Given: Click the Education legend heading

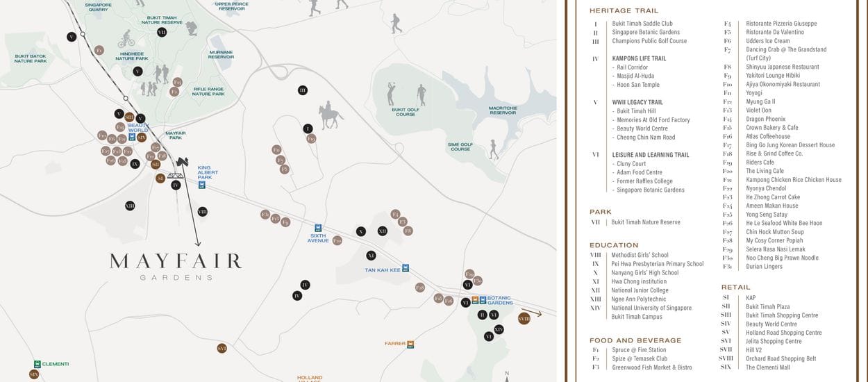Looking at the screenshot, I should click(x=614, y=245).
